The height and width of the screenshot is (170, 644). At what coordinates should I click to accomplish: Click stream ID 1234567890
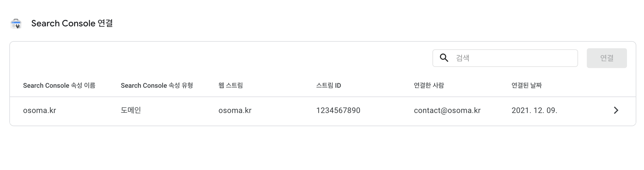point(338,111)
